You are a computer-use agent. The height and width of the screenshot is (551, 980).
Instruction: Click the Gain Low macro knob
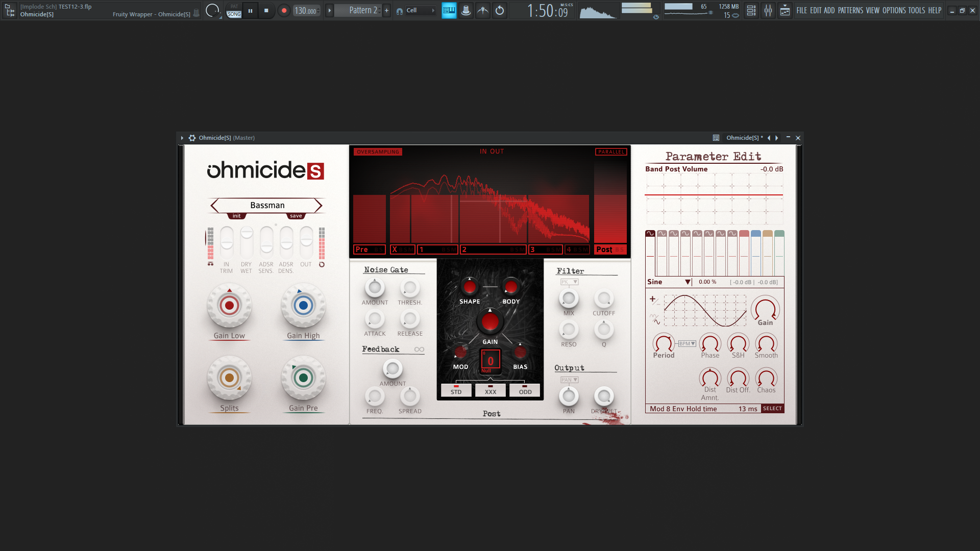point(229,306)
